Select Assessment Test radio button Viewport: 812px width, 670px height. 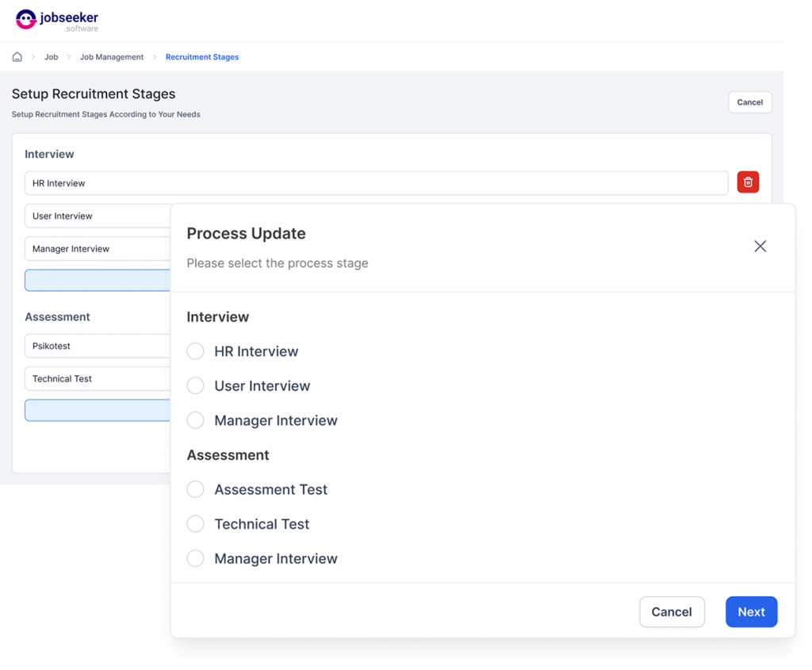(195, 489)
